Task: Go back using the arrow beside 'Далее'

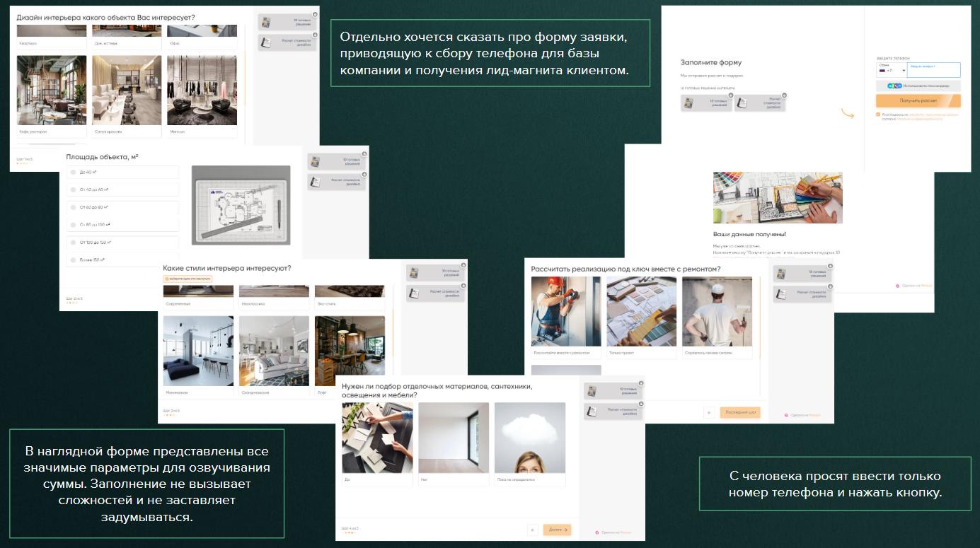Action: pos(533,529)
